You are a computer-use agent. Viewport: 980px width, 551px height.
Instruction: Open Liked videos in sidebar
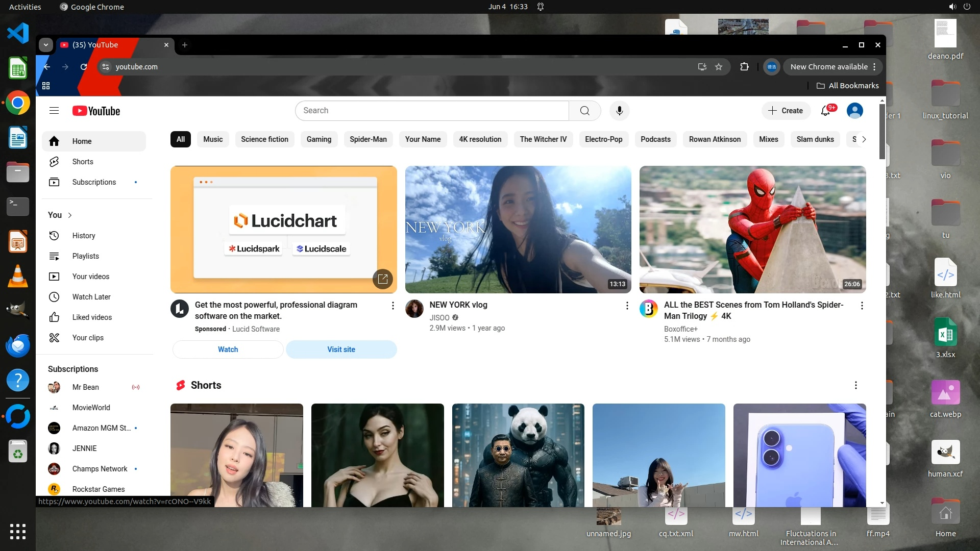click(x=92, y=317)
